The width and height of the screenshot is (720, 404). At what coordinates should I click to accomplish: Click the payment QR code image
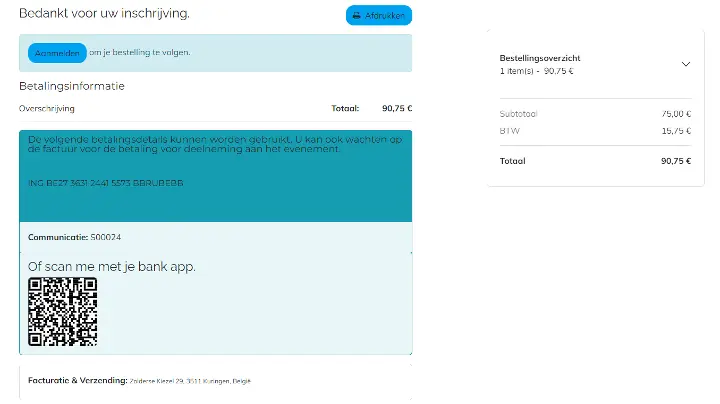[62, 312]
